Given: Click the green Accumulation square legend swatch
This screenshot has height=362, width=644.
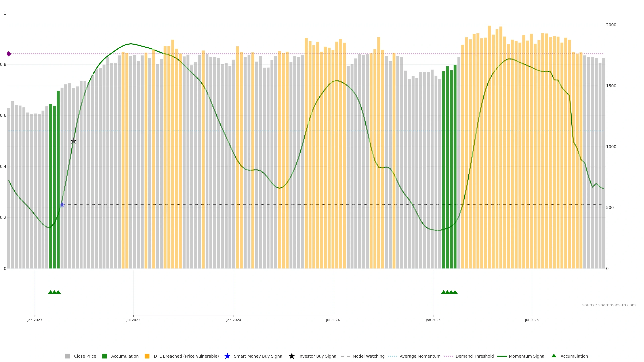Looking at the screenshot, I should coord(104,356).
